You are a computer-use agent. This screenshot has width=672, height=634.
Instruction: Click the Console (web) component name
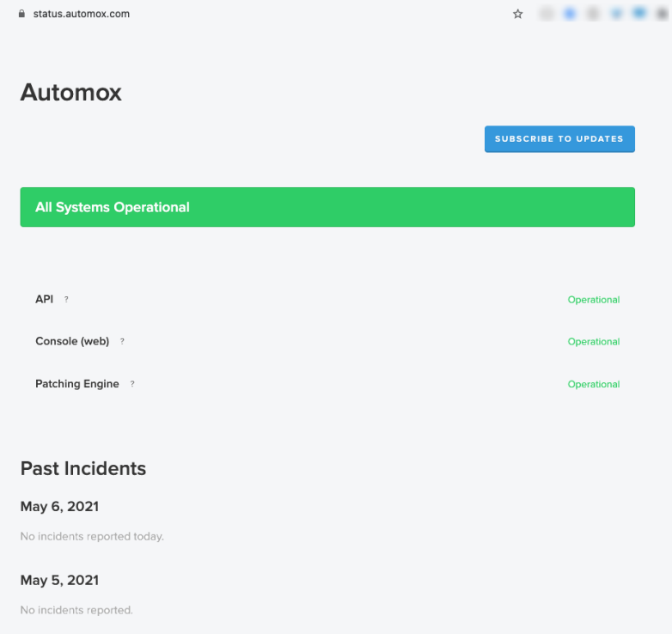point(72,341)
